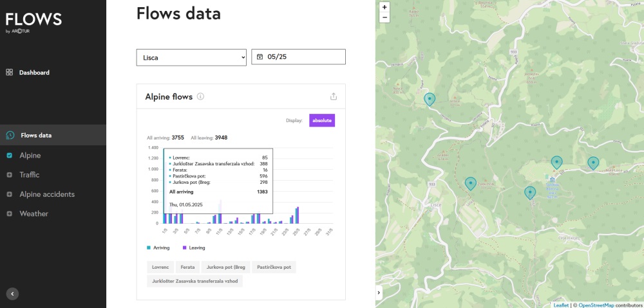Screen dimensions: 644x308
Task: Click the 05/25 date input field
Action: tap(303, 57)
